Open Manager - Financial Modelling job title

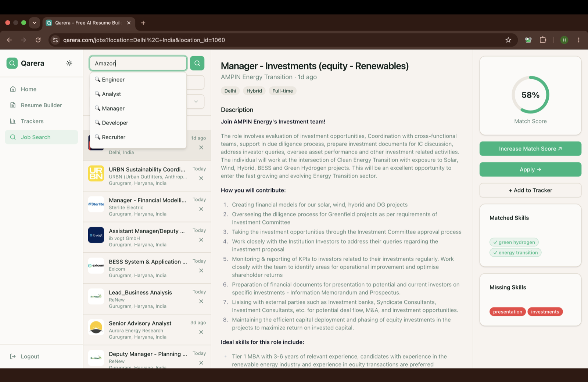point(147,200)
